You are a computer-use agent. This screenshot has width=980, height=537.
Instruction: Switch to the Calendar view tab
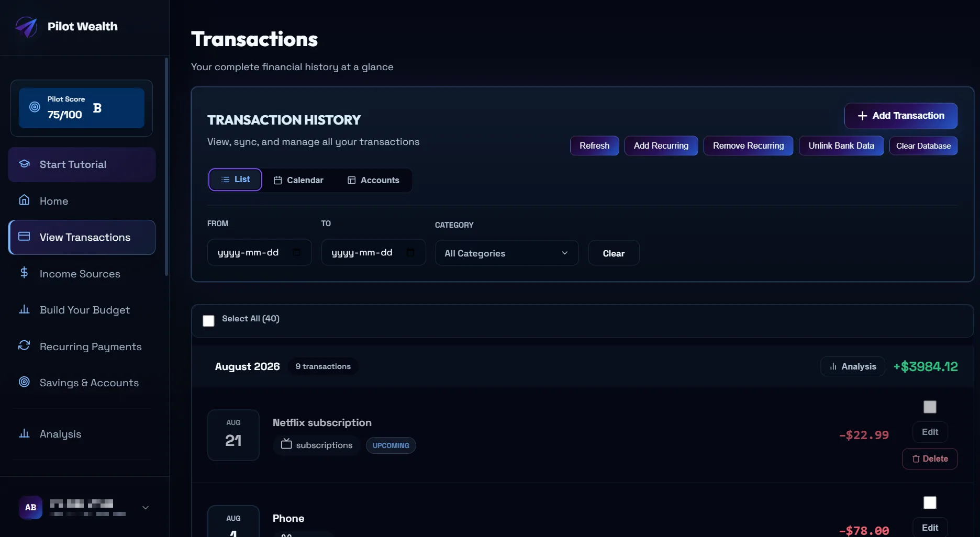[298, 180]
